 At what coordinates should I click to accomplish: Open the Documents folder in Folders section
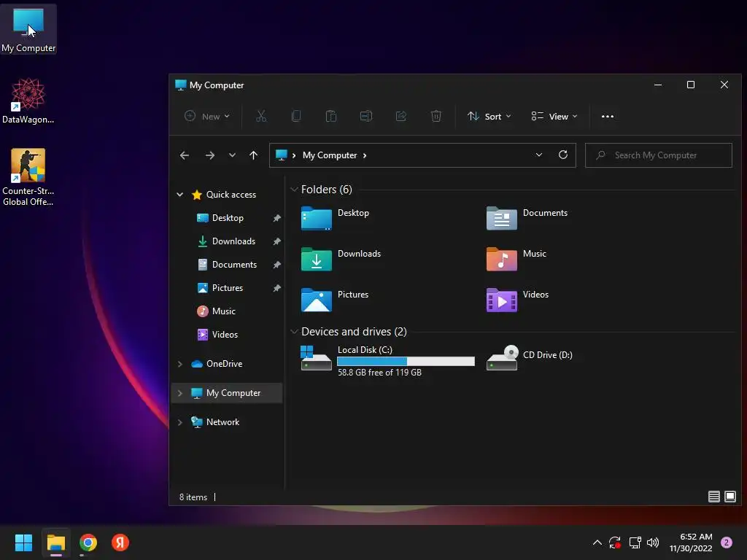tap(527, 218)
